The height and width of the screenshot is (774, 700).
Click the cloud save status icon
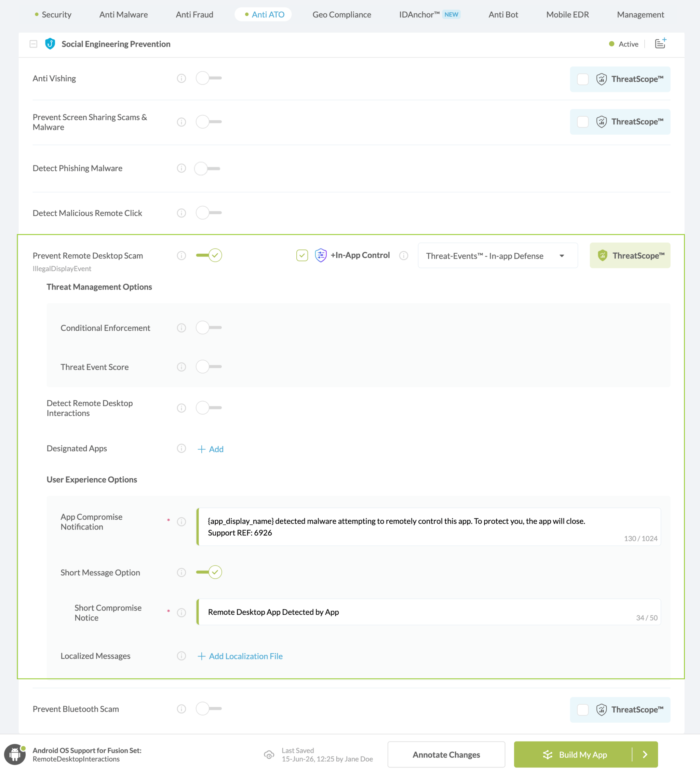pyautogui.click(x=269, y=755)
